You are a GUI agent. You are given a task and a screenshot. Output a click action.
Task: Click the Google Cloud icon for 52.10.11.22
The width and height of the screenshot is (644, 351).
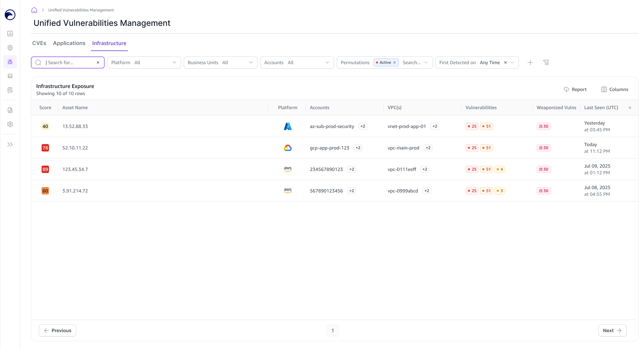(288, 148)
